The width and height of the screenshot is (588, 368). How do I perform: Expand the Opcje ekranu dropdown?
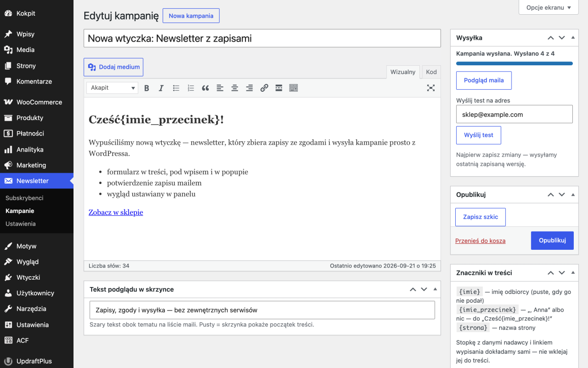pos(549,7)
